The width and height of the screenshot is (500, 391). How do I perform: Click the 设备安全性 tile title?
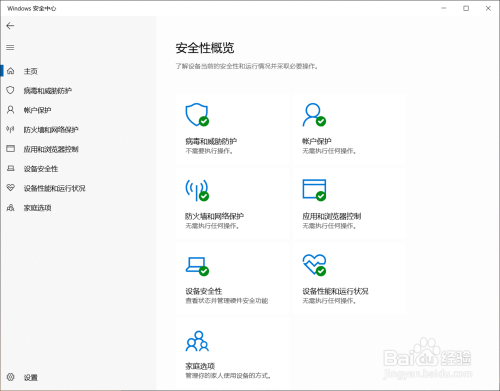[204, 291]
